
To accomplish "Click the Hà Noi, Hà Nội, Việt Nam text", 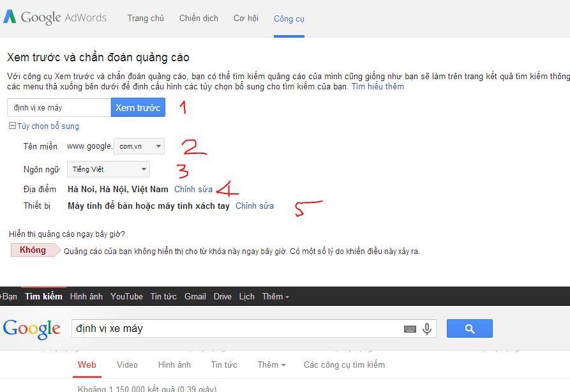I will click(x=118, y=189).
